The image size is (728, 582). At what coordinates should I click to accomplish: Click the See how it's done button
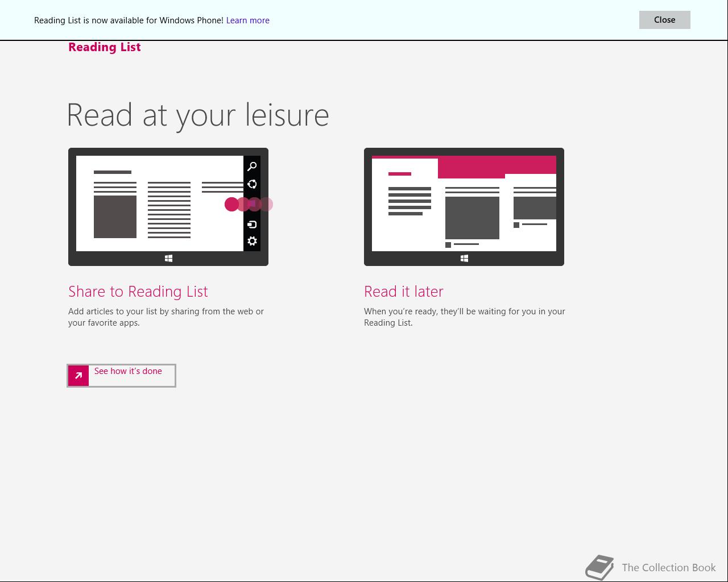[x=121, y=376]
